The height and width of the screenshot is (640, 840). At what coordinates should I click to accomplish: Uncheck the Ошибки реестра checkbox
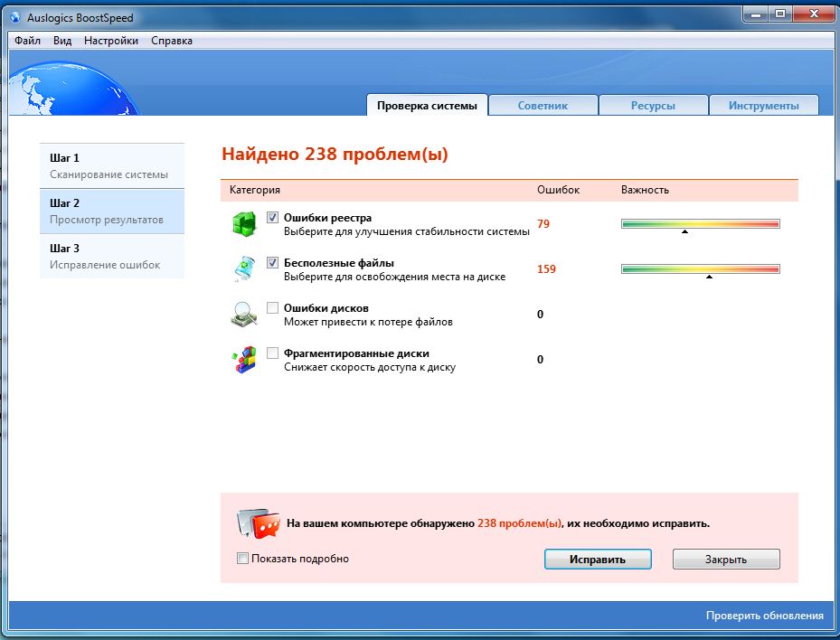(273, 218)
